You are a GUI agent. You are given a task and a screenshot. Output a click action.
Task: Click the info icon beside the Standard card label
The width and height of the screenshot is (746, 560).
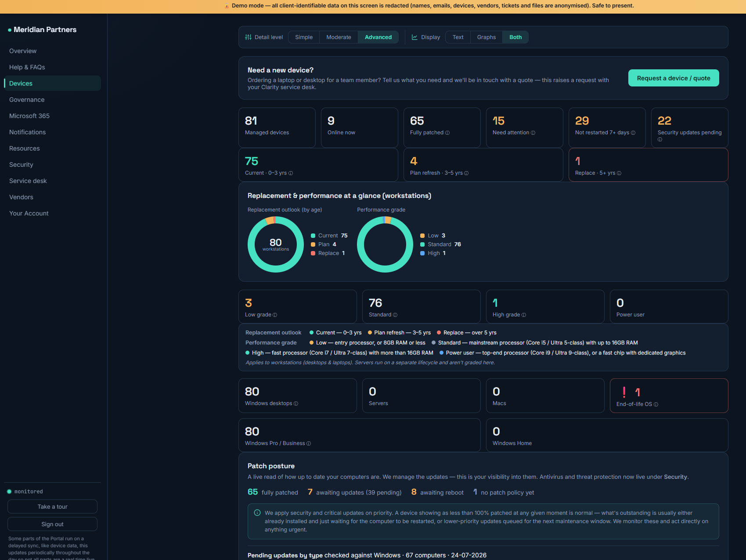tap(395, 315)
